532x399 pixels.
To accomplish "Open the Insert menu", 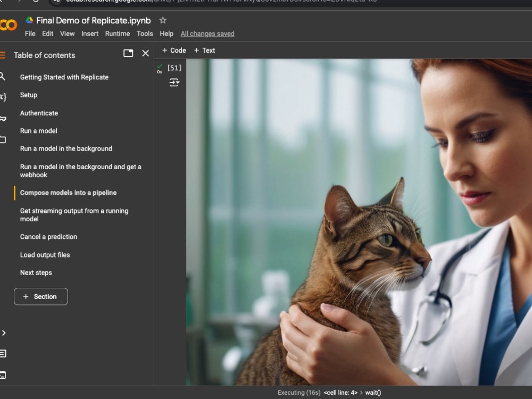I will click(89, 34).
